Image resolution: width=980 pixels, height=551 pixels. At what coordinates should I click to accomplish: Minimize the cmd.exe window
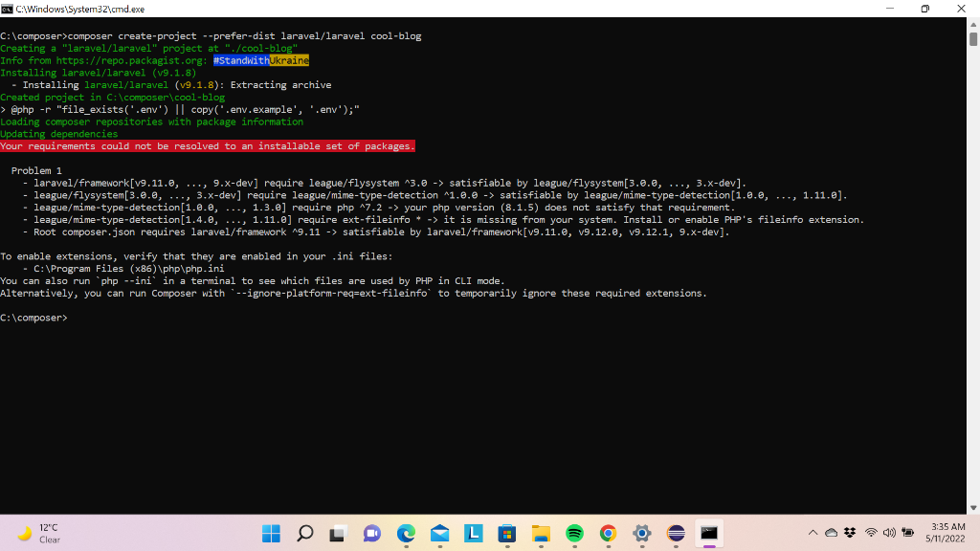point(890,9)
